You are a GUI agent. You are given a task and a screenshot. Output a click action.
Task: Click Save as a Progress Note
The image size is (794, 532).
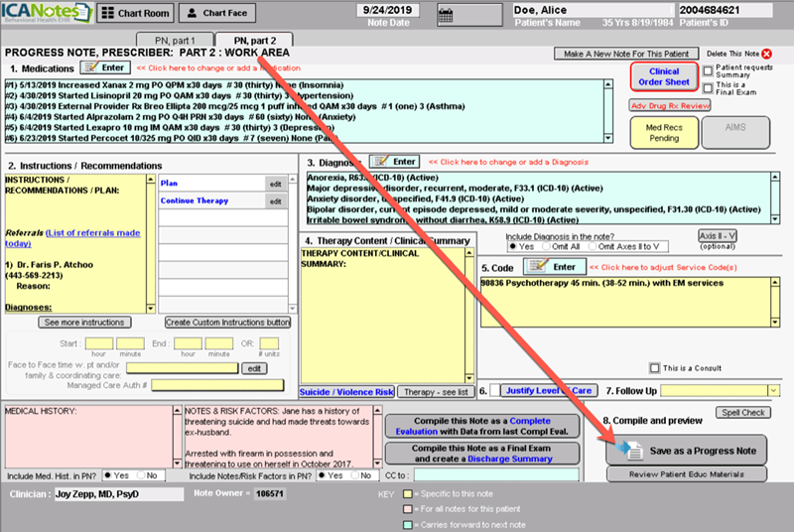click(x=686, y=451)
